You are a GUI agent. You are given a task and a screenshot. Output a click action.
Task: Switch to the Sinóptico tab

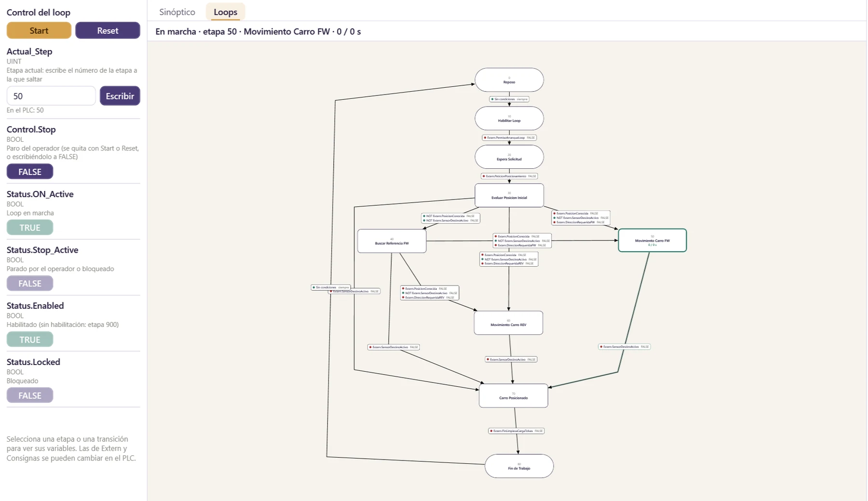pos(177,12)
